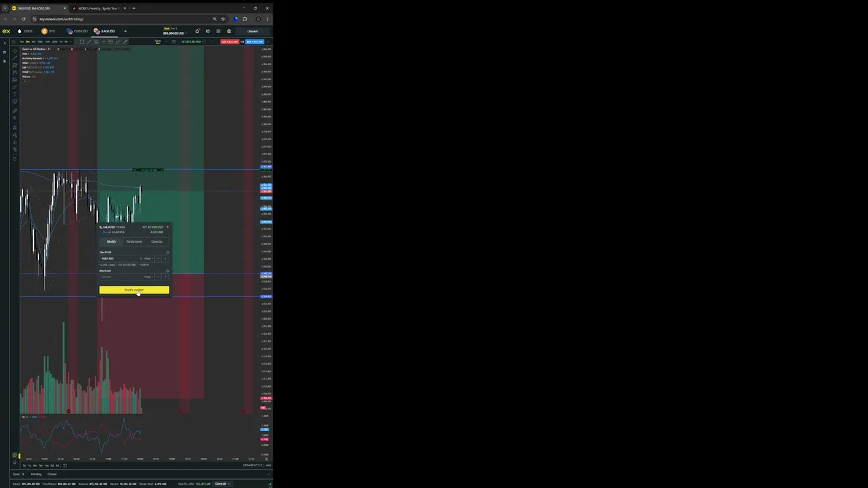Click the Take Profit price input field
Image resolution: width=868 pixels, height=488 pixels.
click(120, 258)
